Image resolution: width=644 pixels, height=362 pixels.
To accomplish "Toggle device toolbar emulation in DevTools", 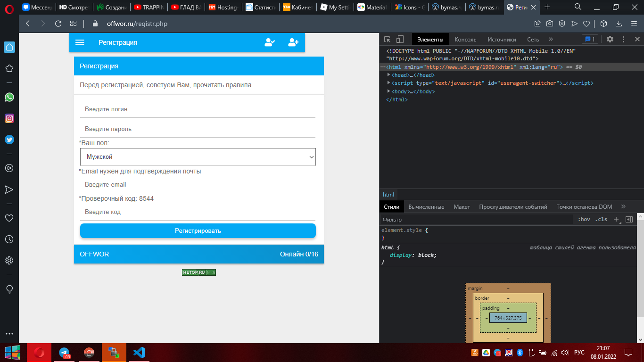I will point(400,40).
